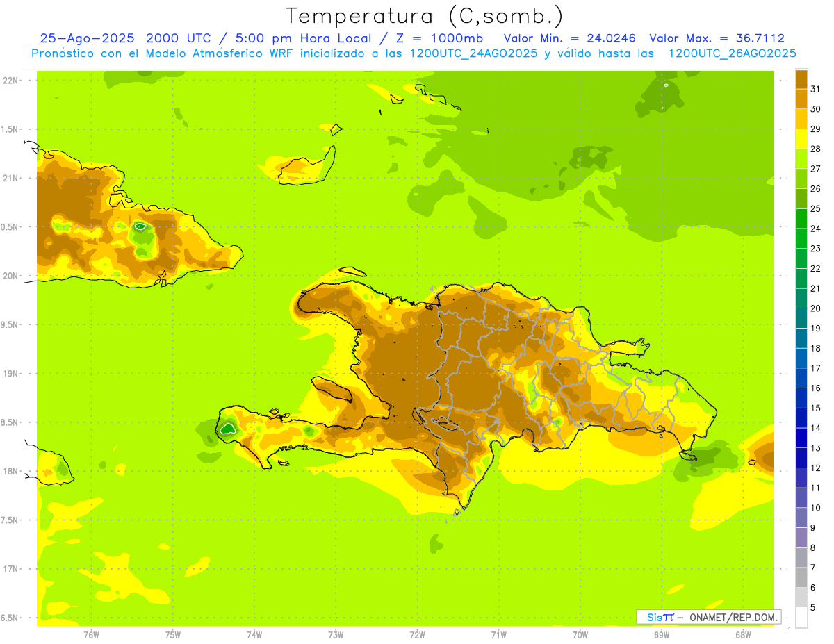Click the 'Temperatura (C,somb.)' map title

[425, 16]
